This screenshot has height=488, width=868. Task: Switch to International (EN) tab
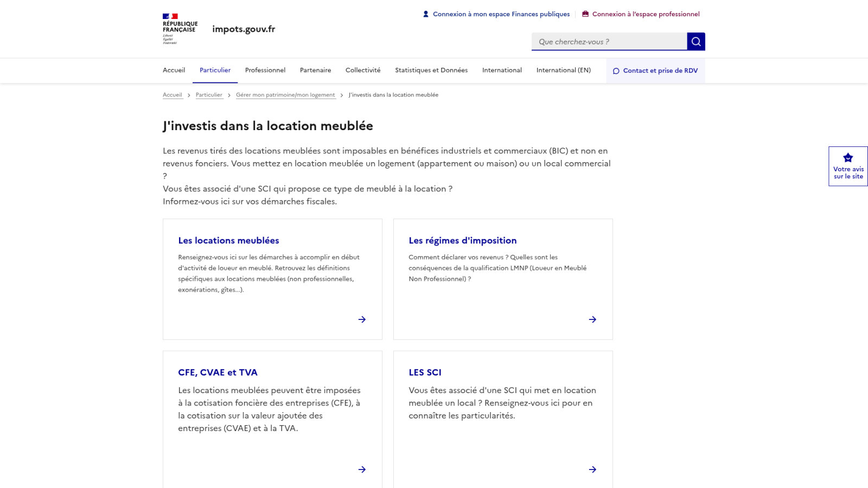point(564,70)
